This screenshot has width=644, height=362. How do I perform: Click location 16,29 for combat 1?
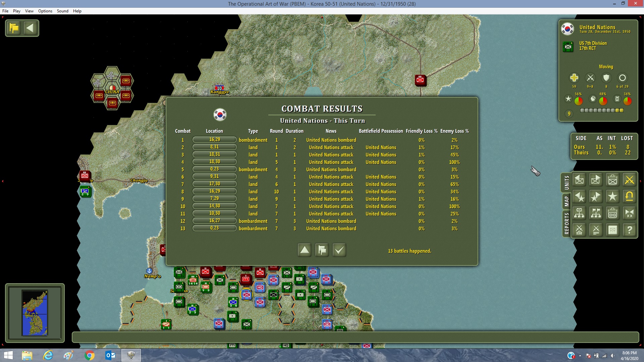pyautogui.click(x=215, y=140)
